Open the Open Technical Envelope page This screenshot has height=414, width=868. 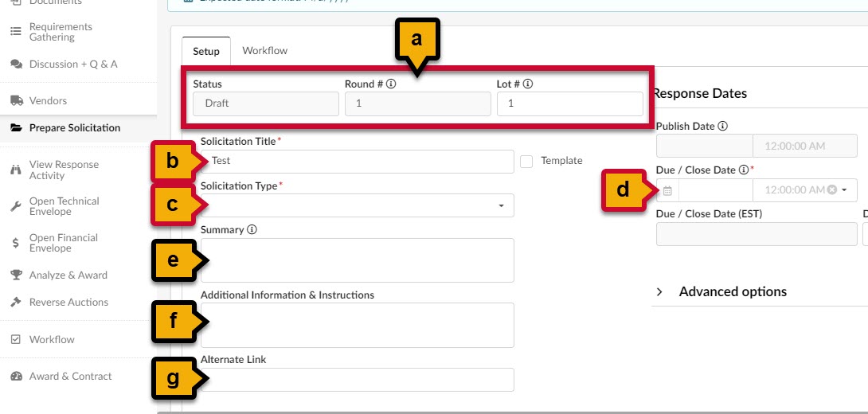[65, 206]
